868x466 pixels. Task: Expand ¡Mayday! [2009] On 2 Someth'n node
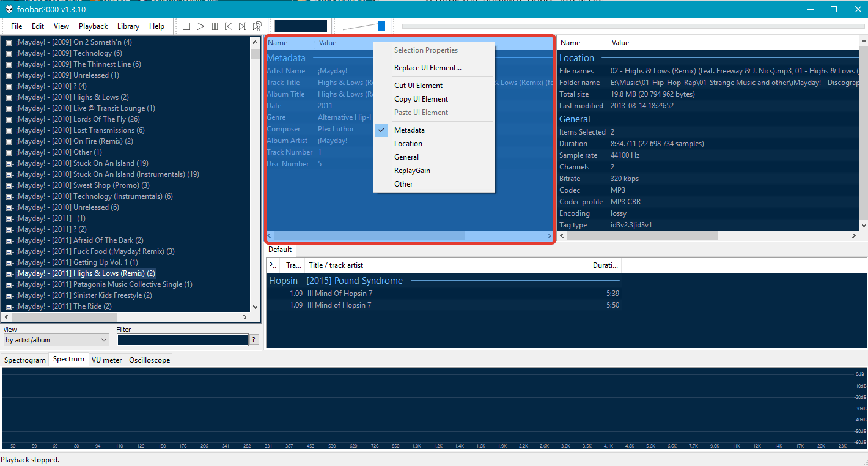point(9,42)
